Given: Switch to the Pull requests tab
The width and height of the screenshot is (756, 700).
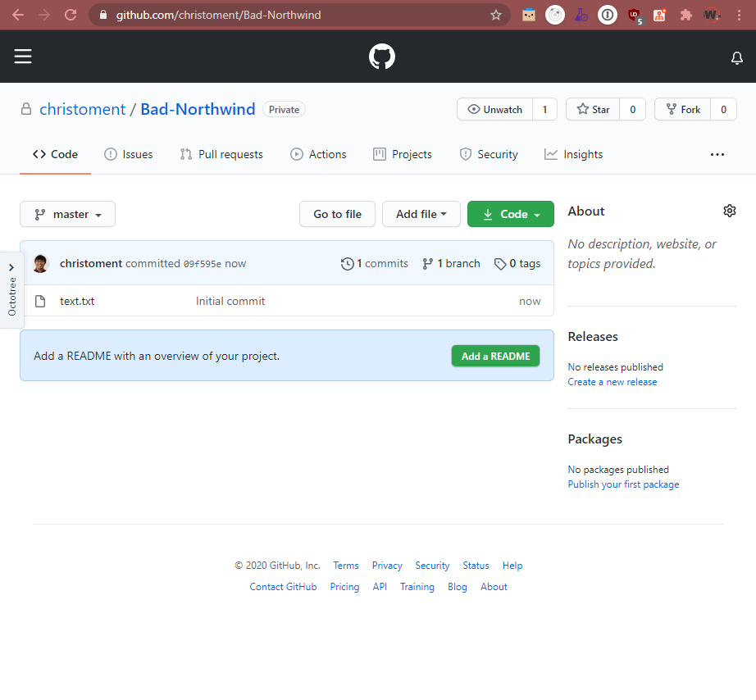Looking at the screenshot, I should [x=221, y=154].
